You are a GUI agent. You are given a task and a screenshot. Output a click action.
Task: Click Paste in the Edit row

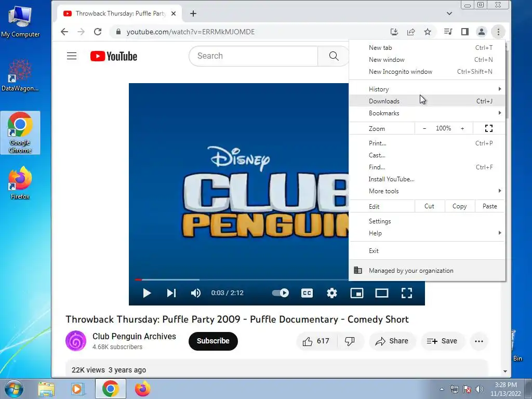point(489,206)
